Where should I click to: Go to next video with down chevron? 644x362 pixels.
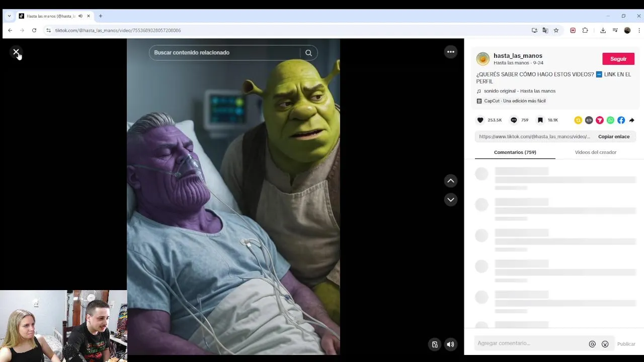pyautogui.click(x=451, y=200)
